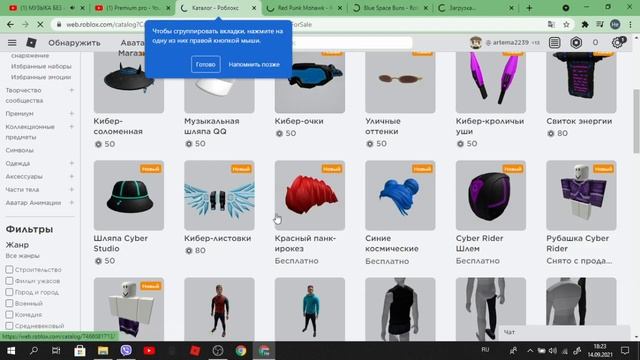Open Viber from taskbar
Screen dimensions: 640x360
pyautogui.click(x=126, y=351)
